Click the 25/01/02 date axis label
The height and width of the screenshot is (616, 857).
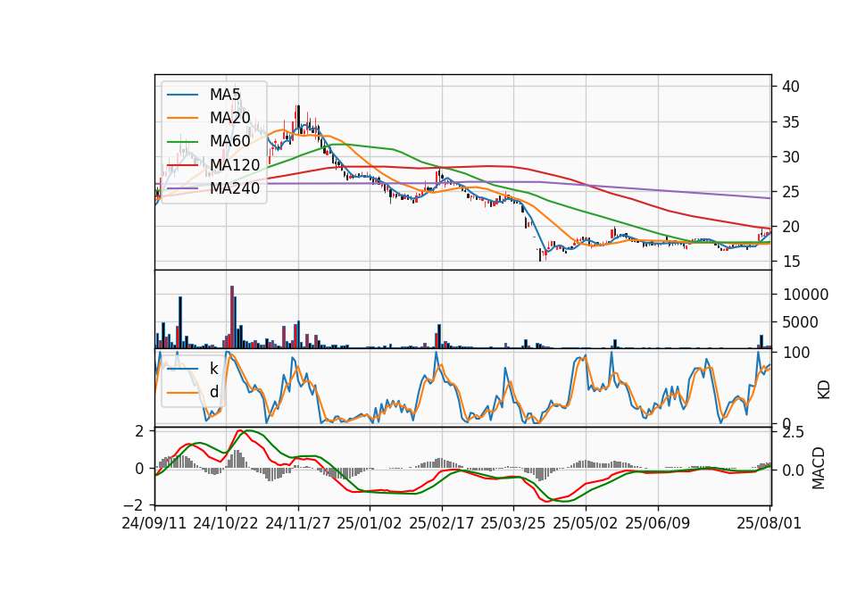pos(370,523)
